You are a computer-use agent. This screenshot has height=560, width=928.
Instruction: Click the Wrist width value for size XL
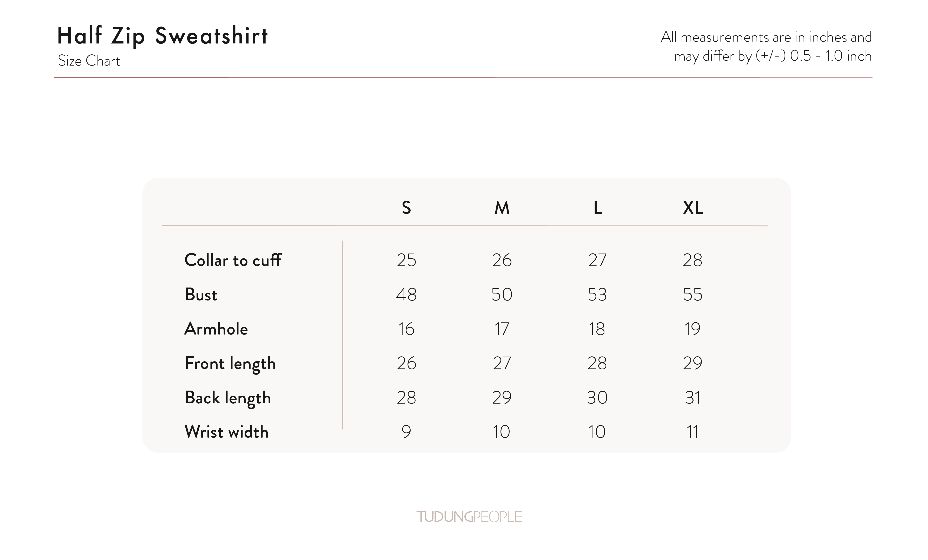pyautogui.click(x=693, y=432)
